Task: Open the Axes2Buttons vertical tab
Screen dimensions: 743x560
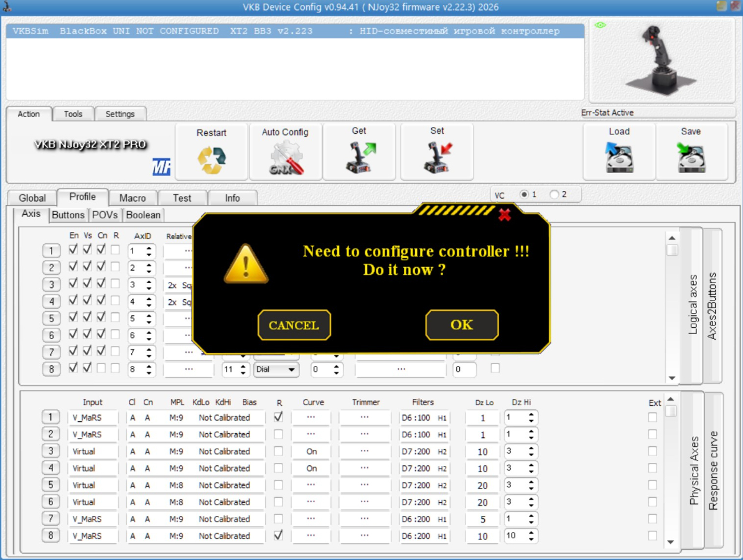Action: [x=712, y=306]
